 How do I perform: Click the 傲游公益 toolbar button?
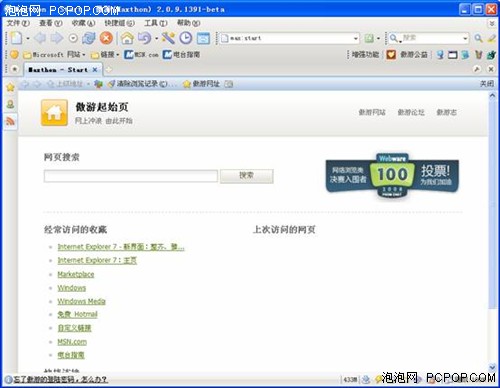[407, 54]
